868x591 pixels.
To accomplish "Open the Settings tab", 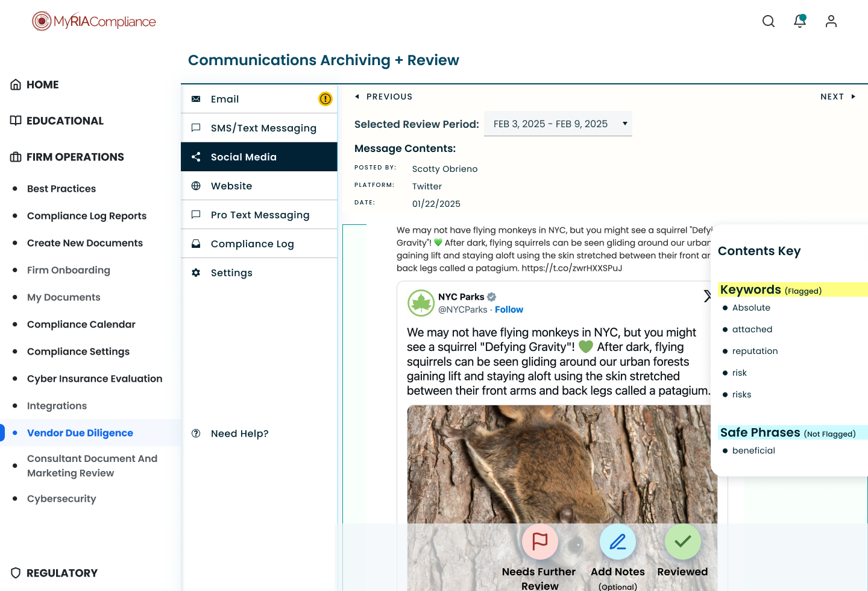I will [259, 273].
